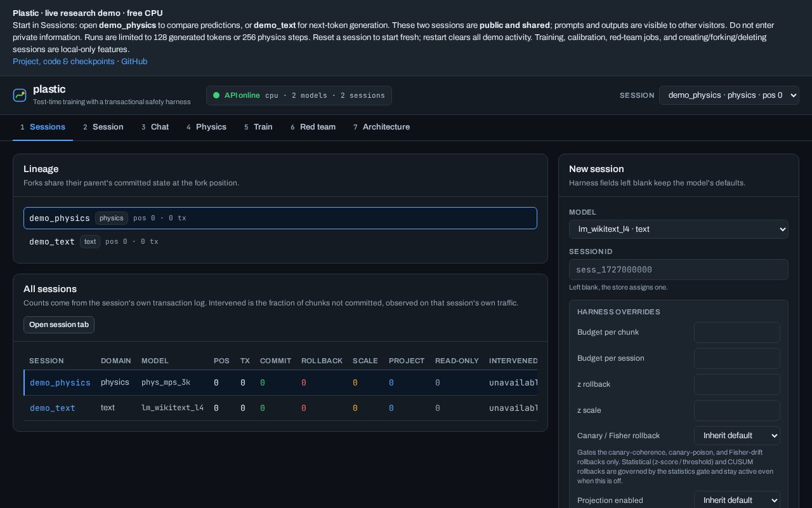812x508 pixels.
Task: Open the Physics tab
Action: tap(206, 127)
